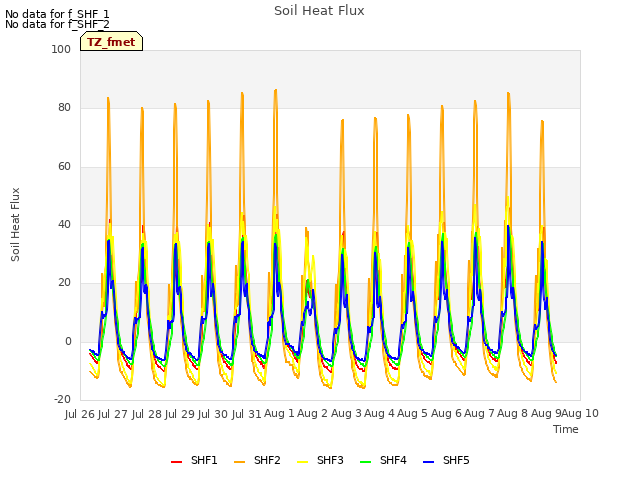Image resolution: width=640 pixels, height=480 pixels.
Task: Click the Jul 28 x-axis tick label
Action: [x=147, y=414]
